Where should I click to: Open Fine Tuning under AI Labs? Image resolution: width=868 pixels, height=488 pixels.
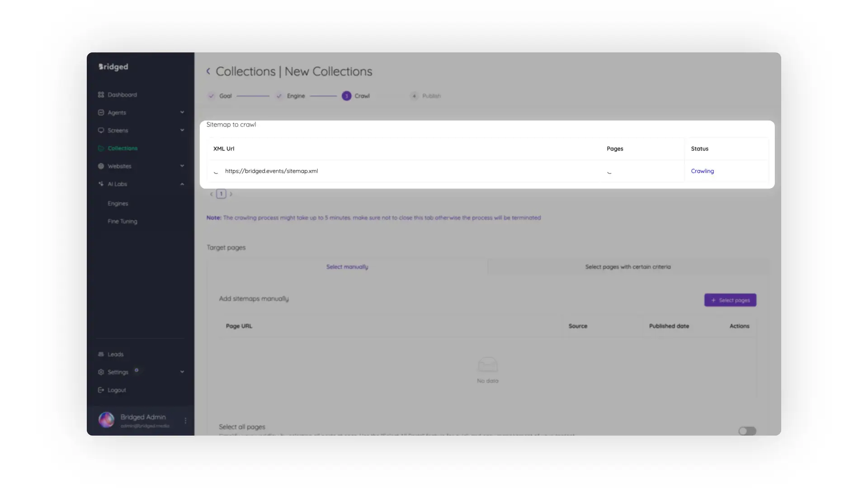pyautogui.click(x=123, y=221)
